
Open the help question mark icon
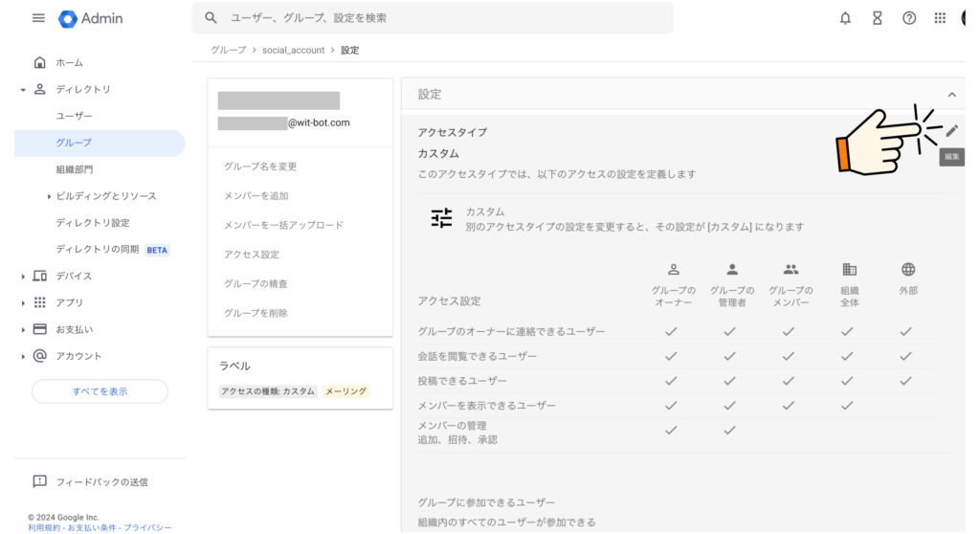click(909, 18)
